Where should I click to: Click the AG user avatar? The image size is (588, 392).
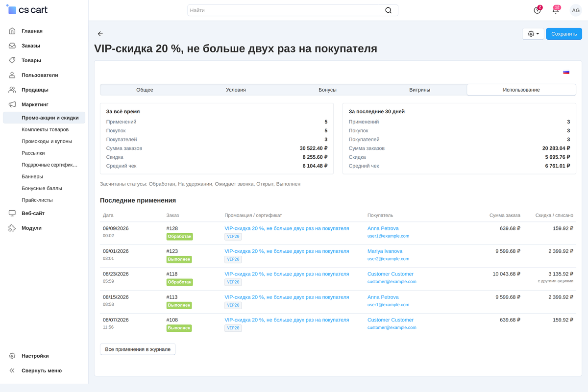(576, 10)
